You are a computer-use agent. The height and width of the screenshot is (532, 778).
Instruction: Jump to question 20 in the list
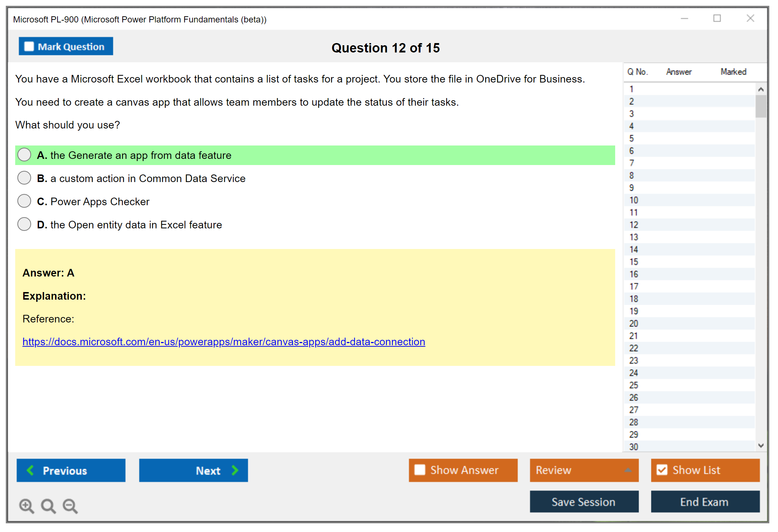[x=634, y=324]
